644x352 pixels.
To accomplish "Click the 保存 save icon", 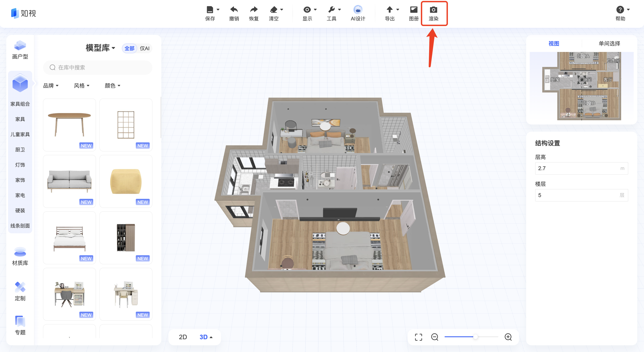I will tap(210, 10).
